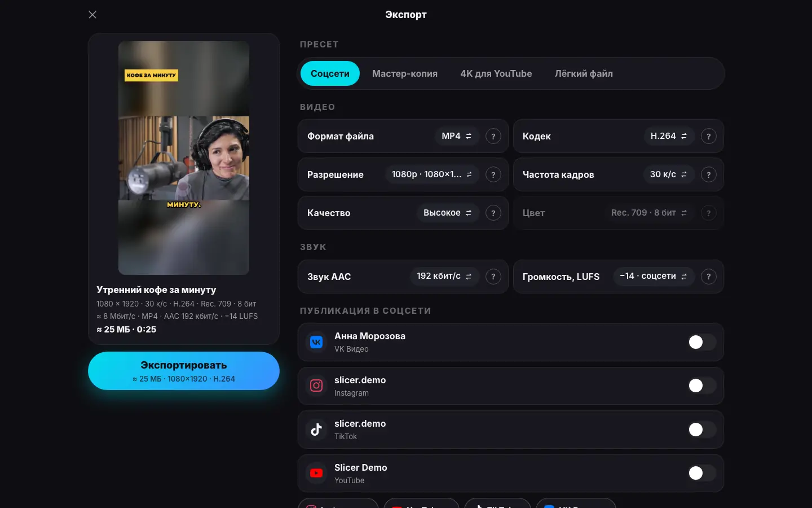Select the Мастер-копия preset
The width and height of the screenshot is (812, 508).
pyautogui.click(x=405, y=73)
